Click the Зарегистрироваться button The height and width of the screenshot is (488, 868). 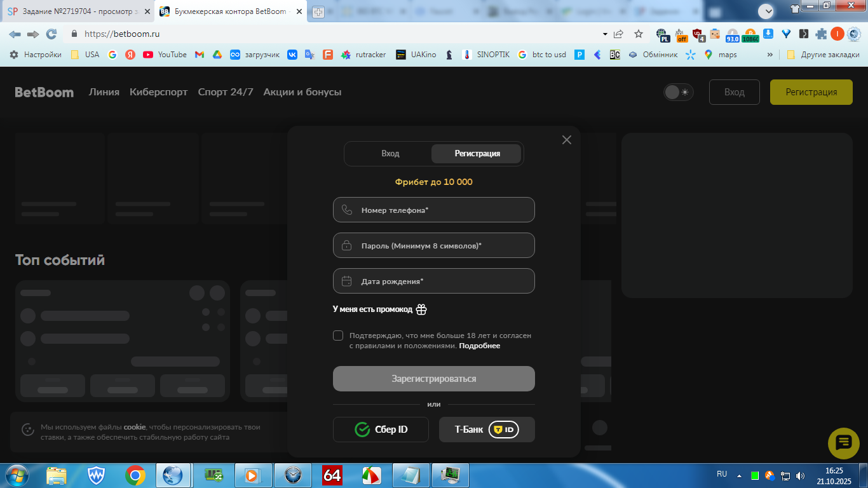pyautogui.click(x=434, y=379)
